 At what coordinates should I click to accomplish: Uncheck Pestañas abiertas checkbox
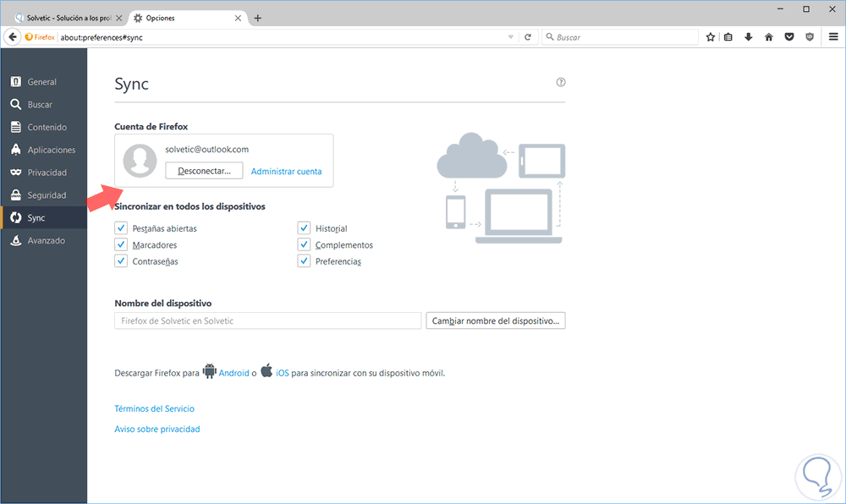click(x=121, y=228)
